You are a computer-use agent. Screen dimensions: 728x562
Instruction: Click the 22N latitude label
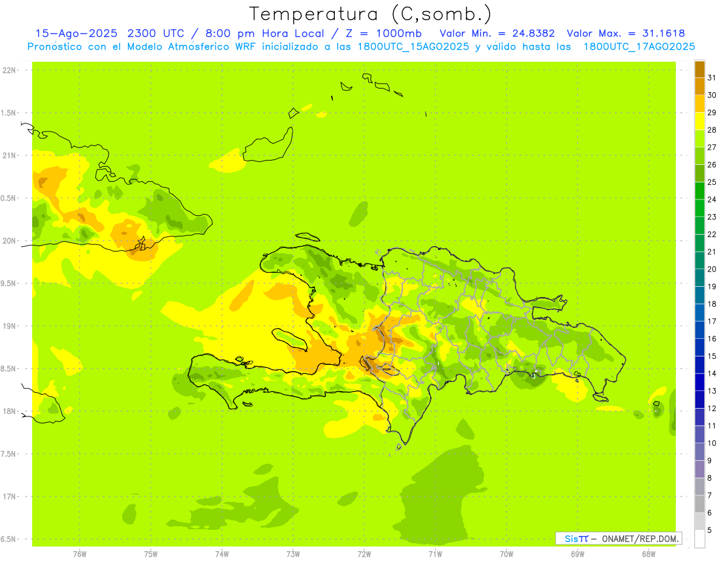(x=9, y=70)
